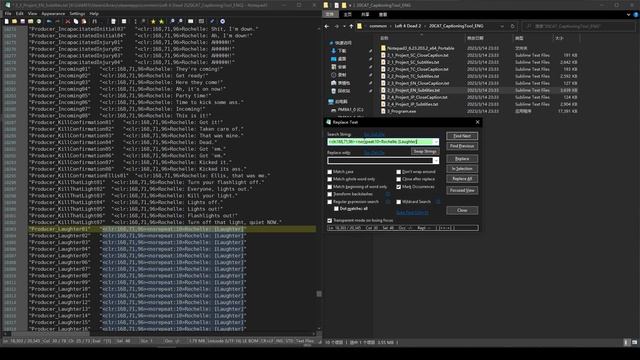Click the Find Next button

[462, 136]
